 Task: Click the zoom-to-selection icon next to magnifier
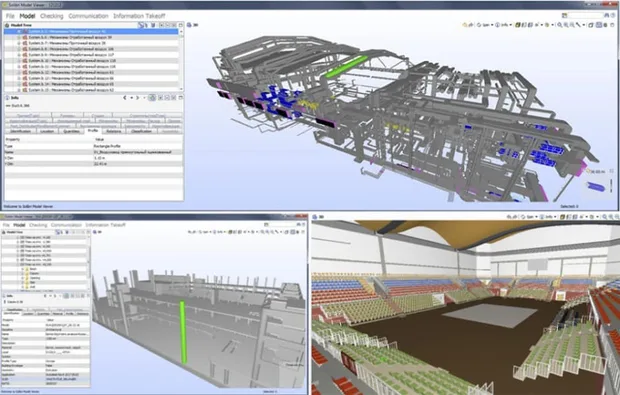[566, 25]
